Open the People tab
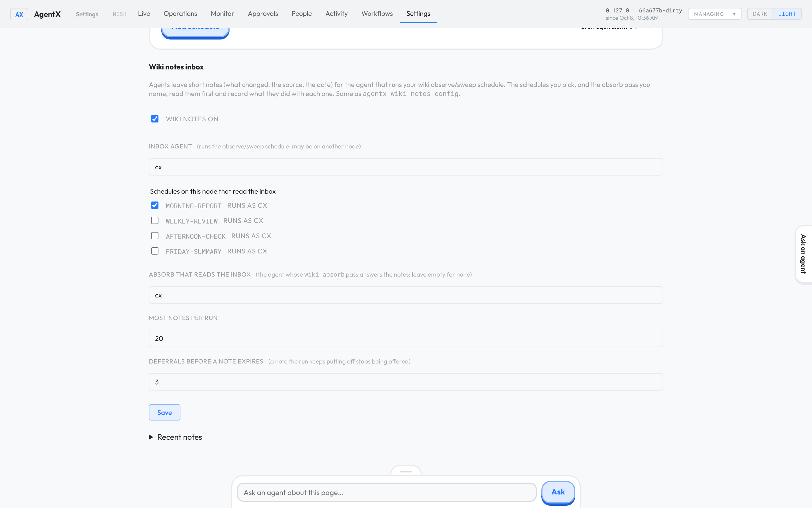Screen dimensions: 812x508 pos(301,14)
